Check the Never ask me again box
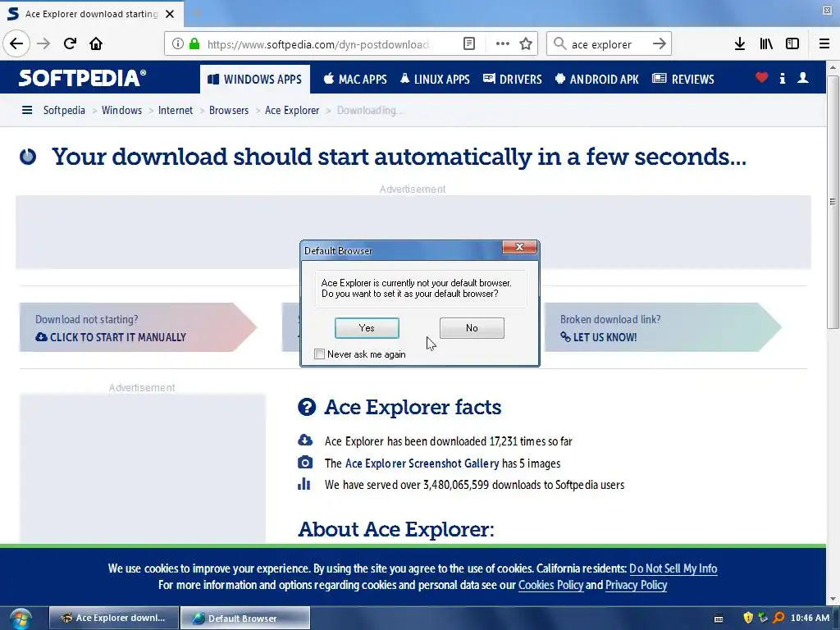Image resolution: width=840 pixels, height=630 pixels. [x=320, y=354]
